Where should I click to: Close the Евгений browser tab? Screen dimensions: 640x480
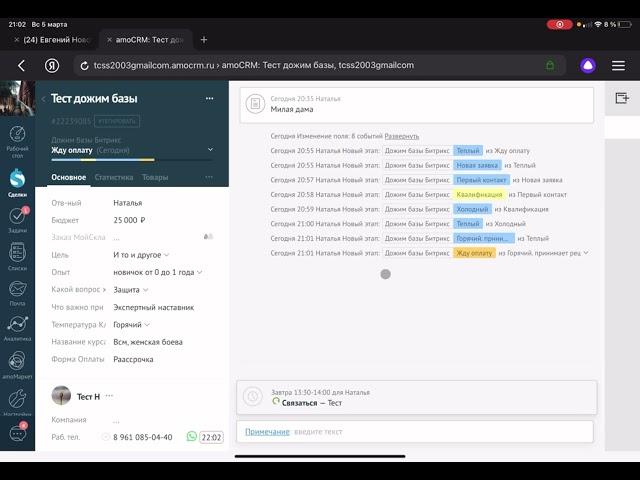pos(17,40)
